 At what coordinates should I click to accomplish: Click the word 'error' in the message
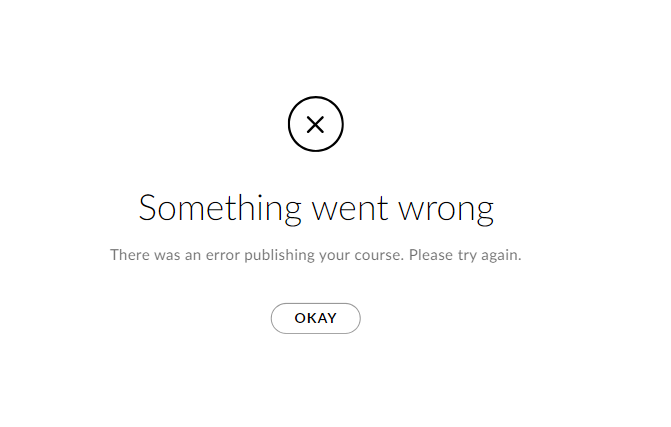pos(223,256)
